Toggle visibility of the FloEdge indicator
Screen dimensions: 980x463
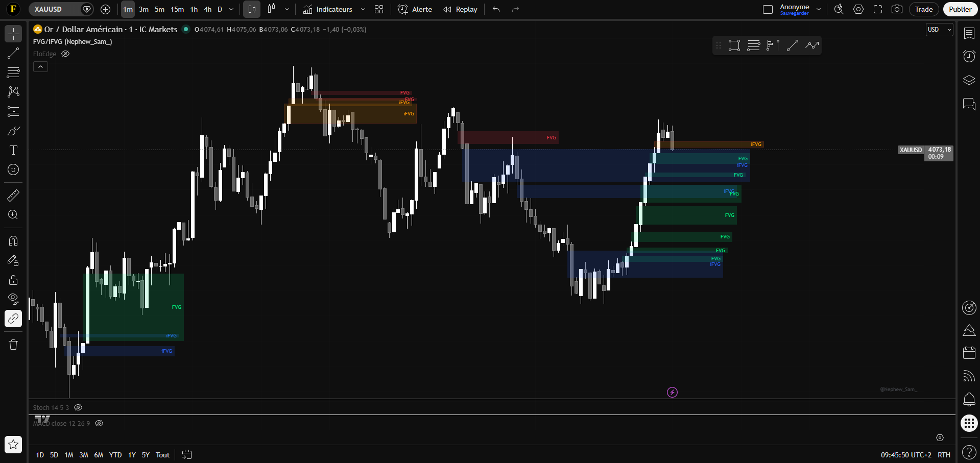[x=65, y=54]
